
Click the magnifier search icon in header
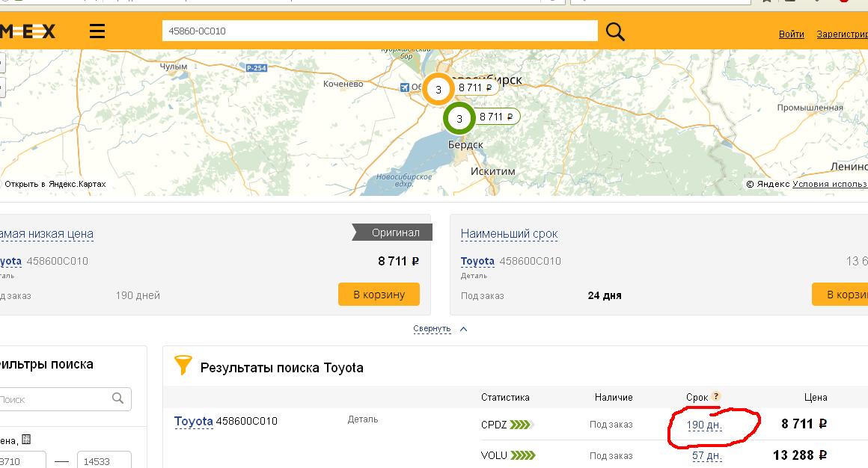click(x=615, y=31)
